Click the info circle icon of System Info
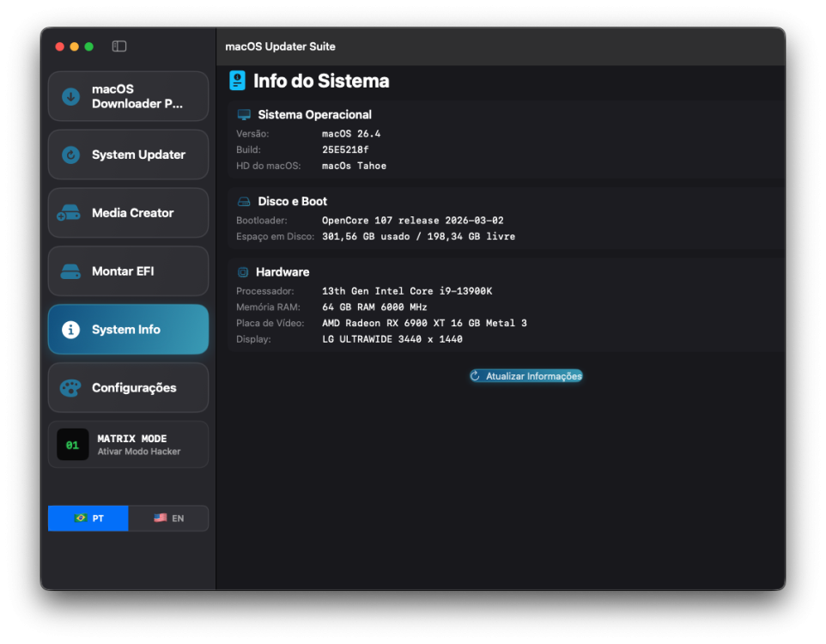 (x=70, y=330)
